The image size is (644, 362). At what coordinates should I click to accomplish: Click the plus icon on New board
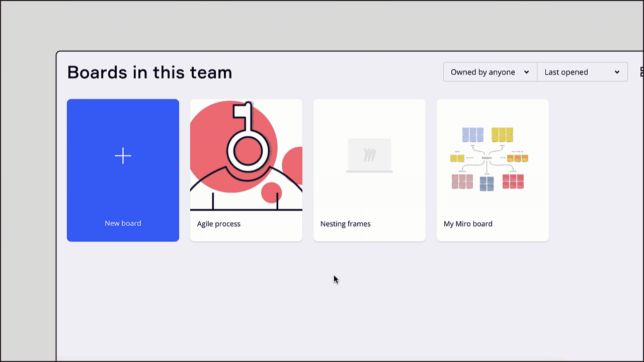tap(123, 156)
